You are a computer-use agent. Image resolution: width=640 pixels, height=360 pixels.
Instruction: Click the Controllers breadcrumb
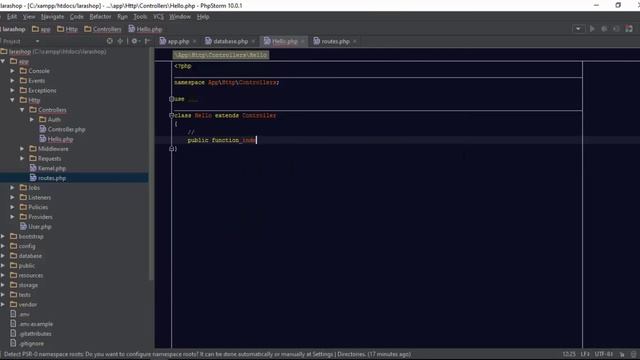(103, 29)
